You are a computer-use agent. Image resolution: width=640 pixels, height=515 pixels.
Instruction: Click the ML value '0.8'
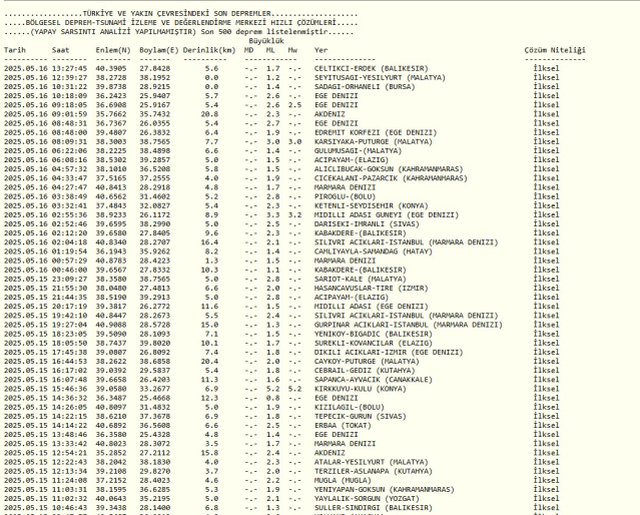(273, 398)
